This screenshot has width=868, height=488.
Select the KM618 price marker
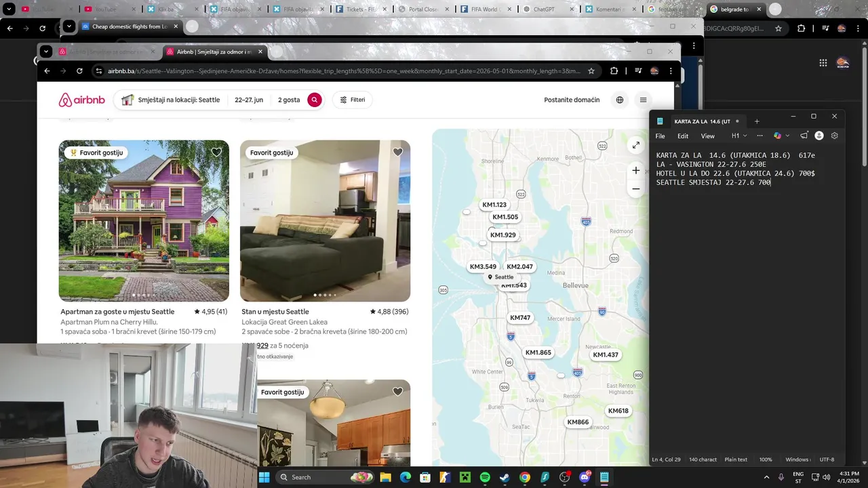(x=618, y=411)
